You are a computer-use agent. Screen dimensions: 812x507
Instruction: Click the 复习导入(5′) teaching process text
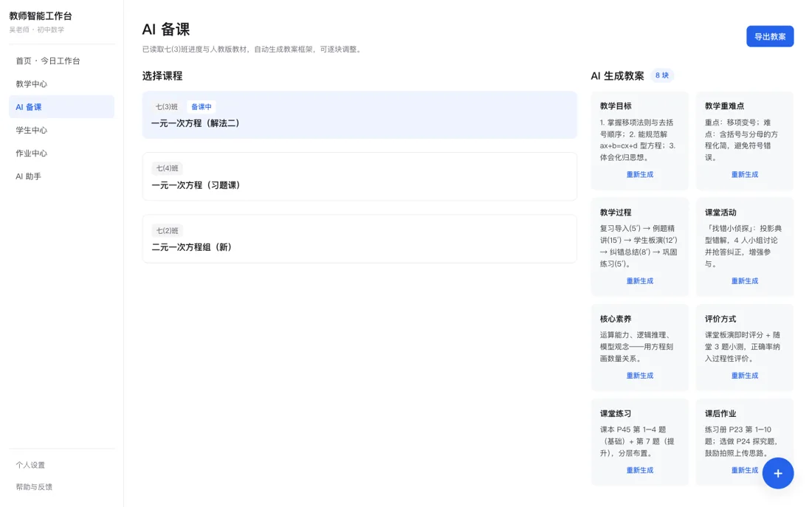coord(639,246)
